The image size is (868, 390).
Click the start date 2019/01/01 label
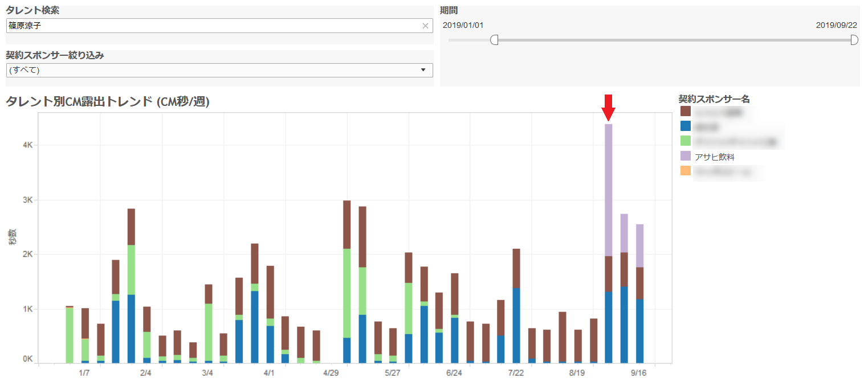[463, 25]
